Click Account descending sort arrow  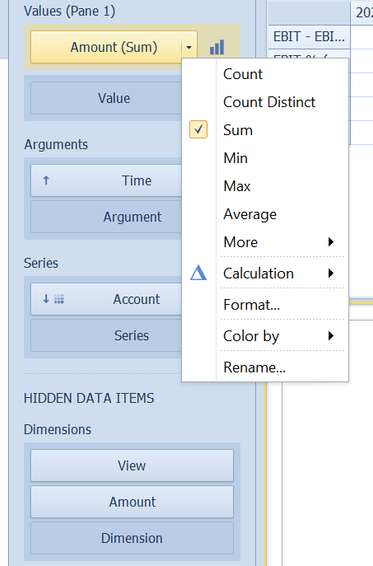pyautogui.click(x=46, y=299)
